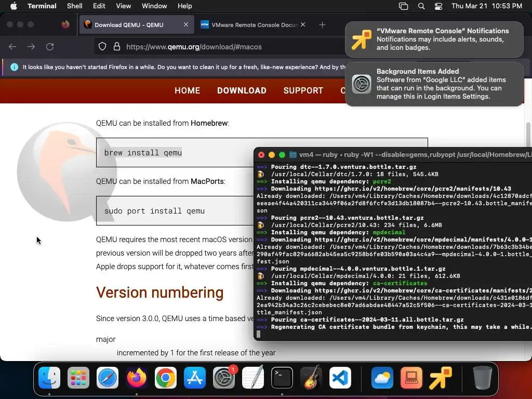Launch Safari from the Dock
Viewport: 532px width, 399px height.
[x=108, y=378]
